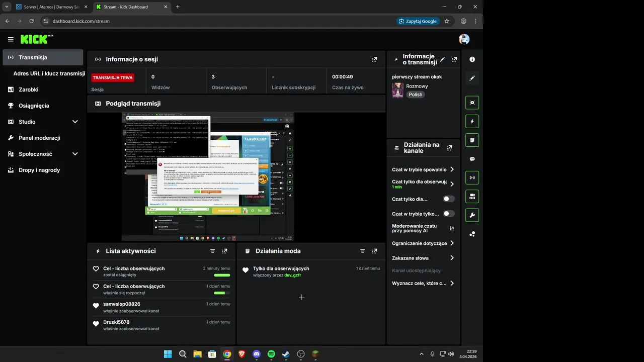Open Spotify from the taskbar
644x362 pixels.
[x=271, y=354]
